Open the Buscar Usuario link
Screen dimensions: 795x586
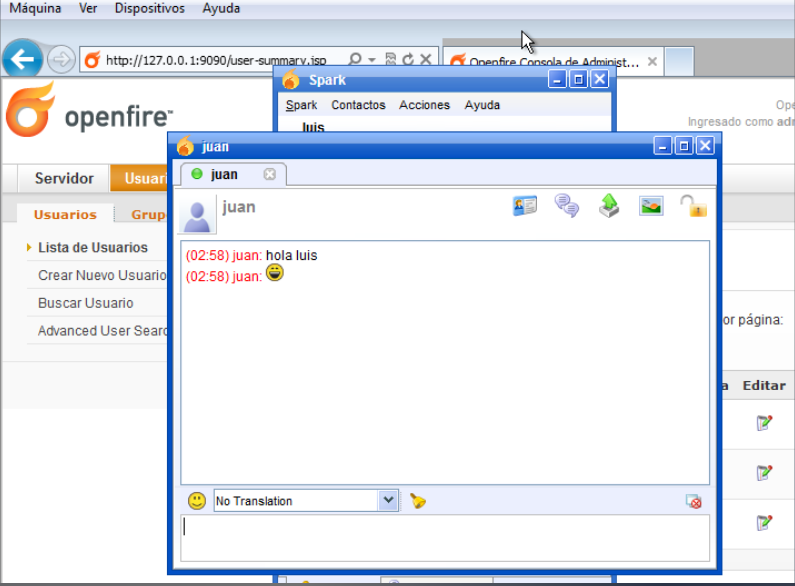[x=85, y=303]
